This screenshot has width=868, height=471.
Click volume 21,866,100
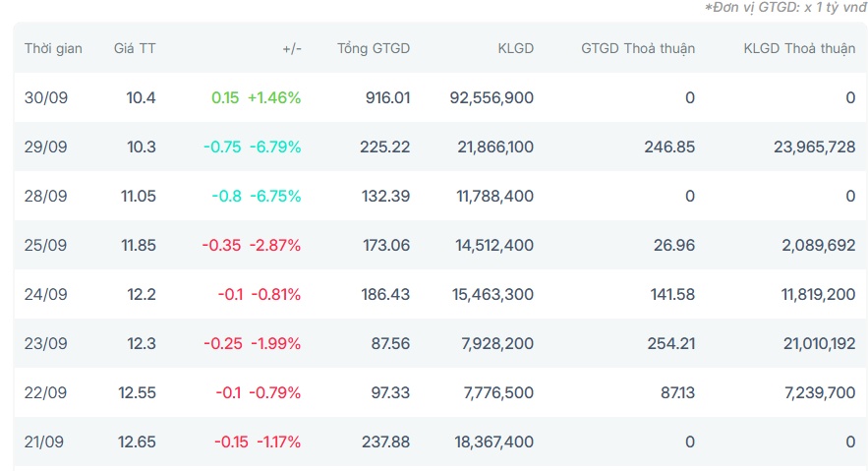click(x=495, y=147)
